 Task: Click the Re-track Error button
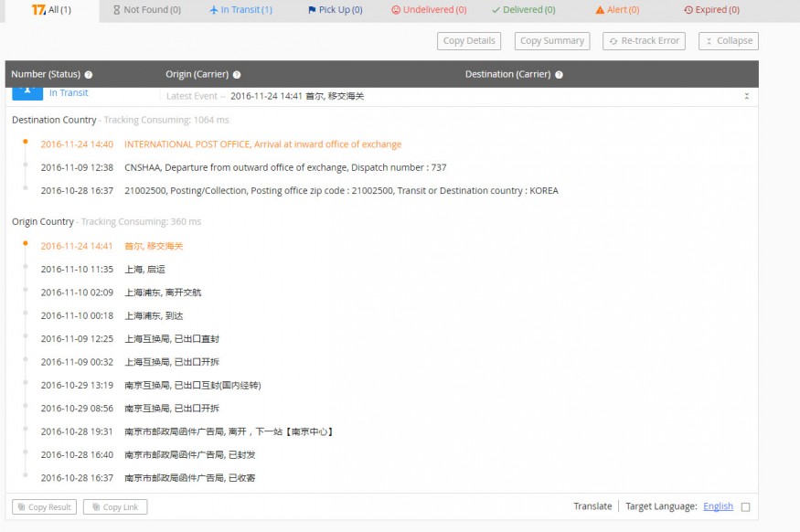[645, 41]
